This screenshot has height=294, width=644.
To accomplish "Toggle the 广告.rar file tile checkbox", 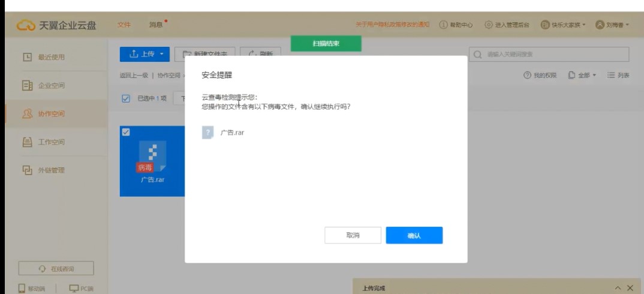I will [126, 131].
